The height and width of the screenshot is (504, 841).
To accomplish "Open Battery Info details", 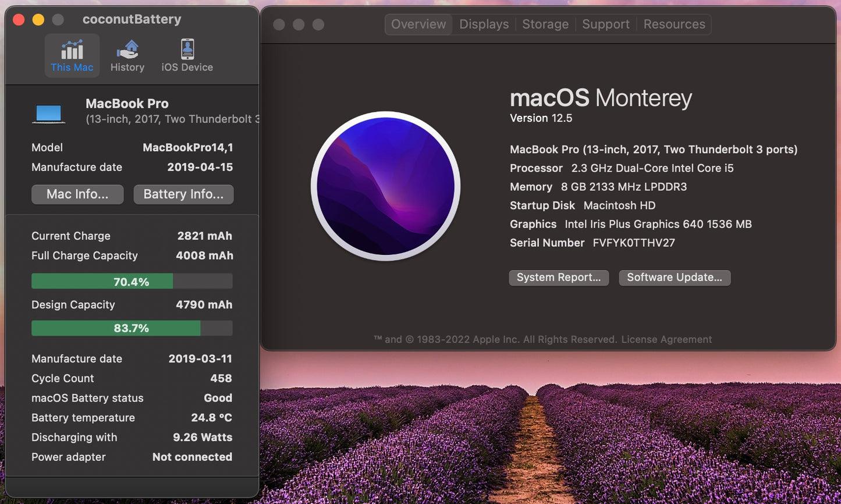I will click(x=183, y=194).
